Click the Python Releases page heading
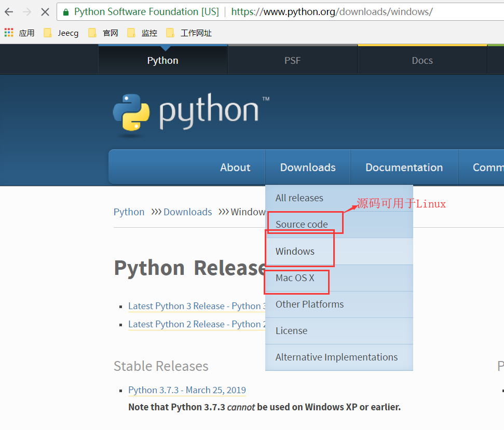This screenshot has height=430, width=504. (x=189, y=268)
